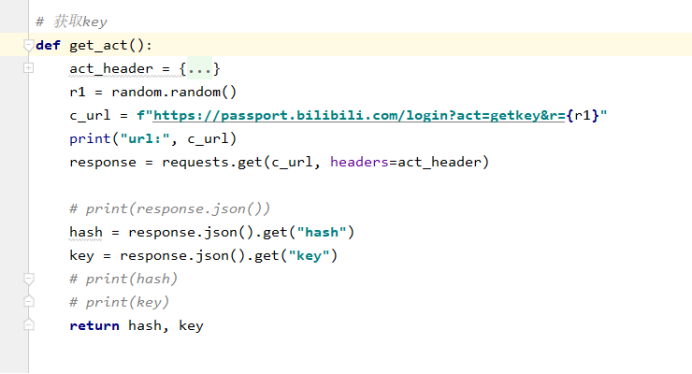
Task: Place cursor on the 'def' keyword
Action: click(x=48, y=45)
